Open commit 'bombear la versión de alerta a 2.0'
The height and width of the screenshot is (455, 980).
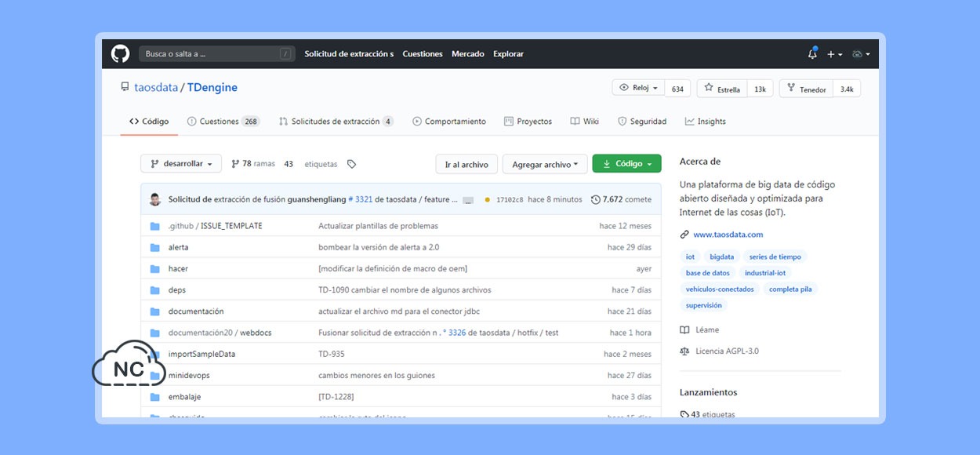(x=379, y=247)
